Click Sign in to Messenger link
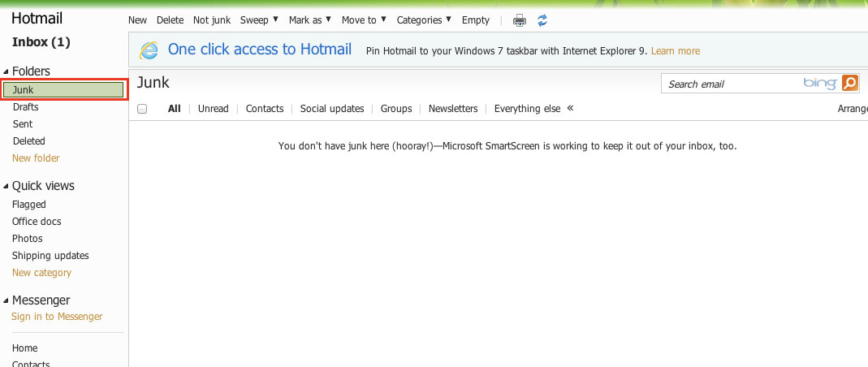 (x=57, y=317)
